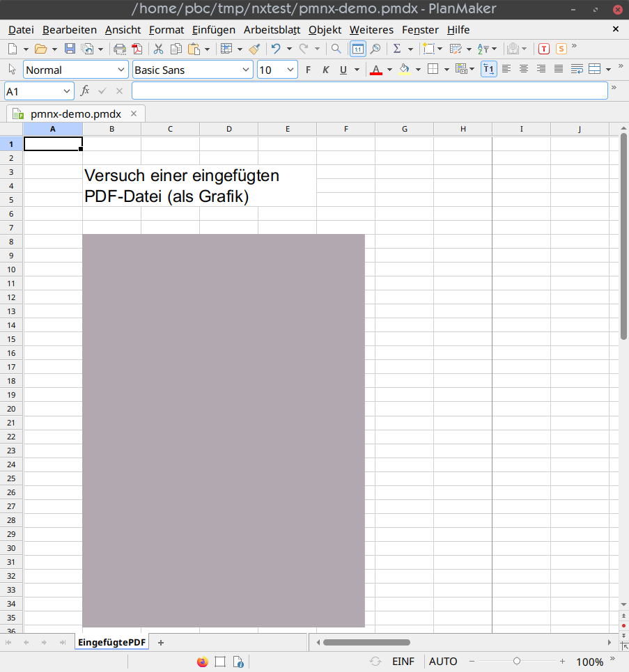This screenshot has width=629, height=672.
Task: Expand the Normal paragraph style dropdown
Action: coord(121,70)
